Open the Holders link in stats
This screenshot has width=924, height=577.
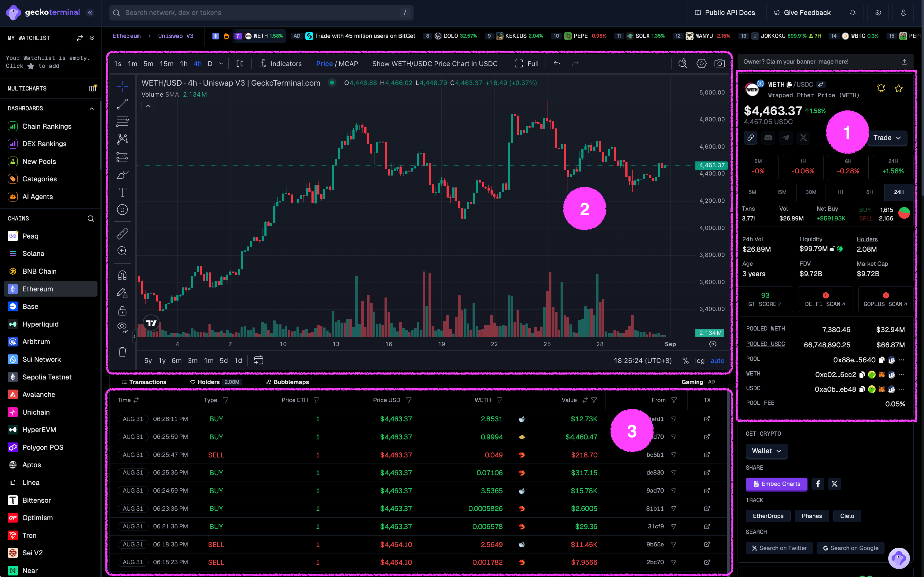(867, 239)
